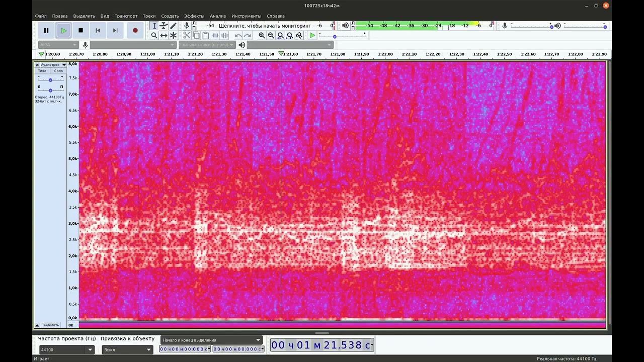Select the Zoom magnifier tool
Screen dimensions: 644x362
[154, 35]
